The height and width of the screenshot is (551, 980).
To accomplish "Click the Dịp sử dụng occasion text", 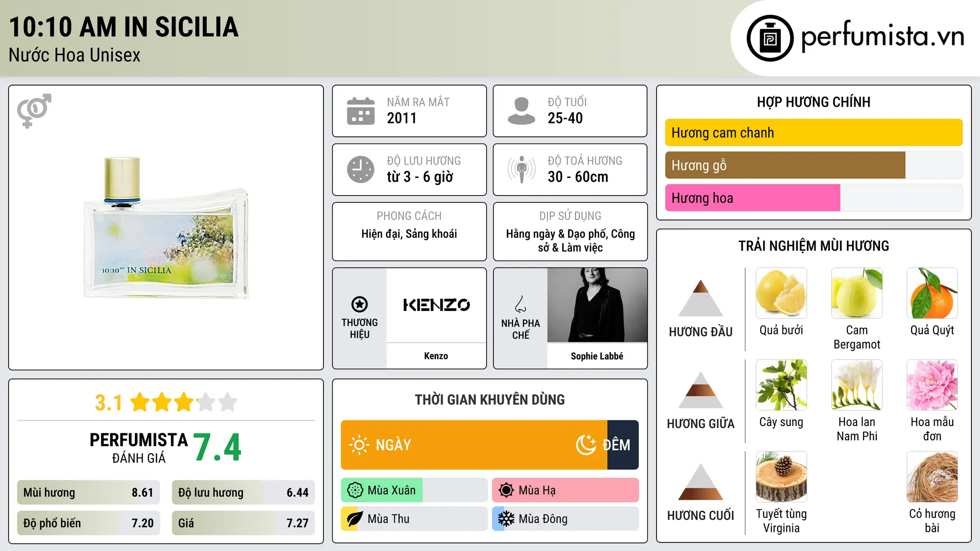I will point(570,241).
